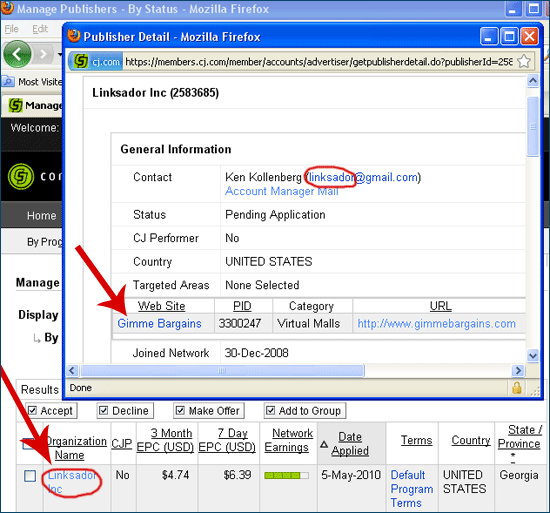Sort results by Organization Name
Image resolution: width=550 pixels, height=513 pixels.
(76, 448)
